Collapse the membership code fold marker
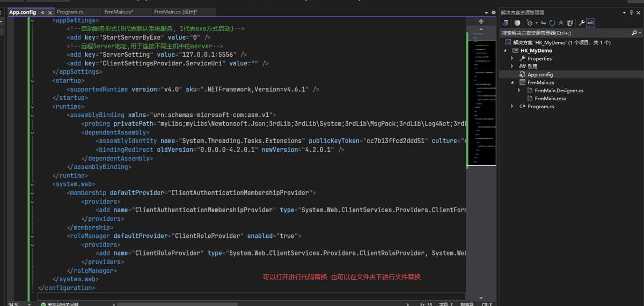Screen dimensions: 644x306 (x=33, y=192)
